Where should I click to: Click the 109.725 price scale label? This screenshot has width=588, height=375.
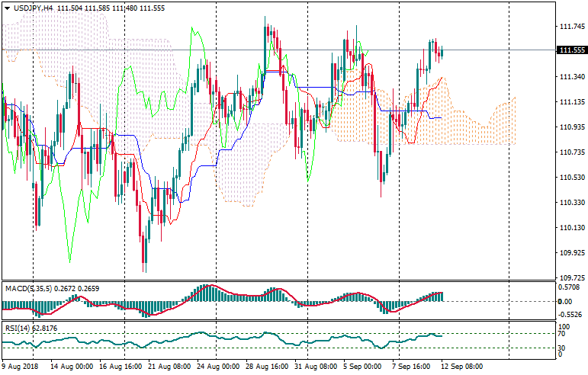571,278
